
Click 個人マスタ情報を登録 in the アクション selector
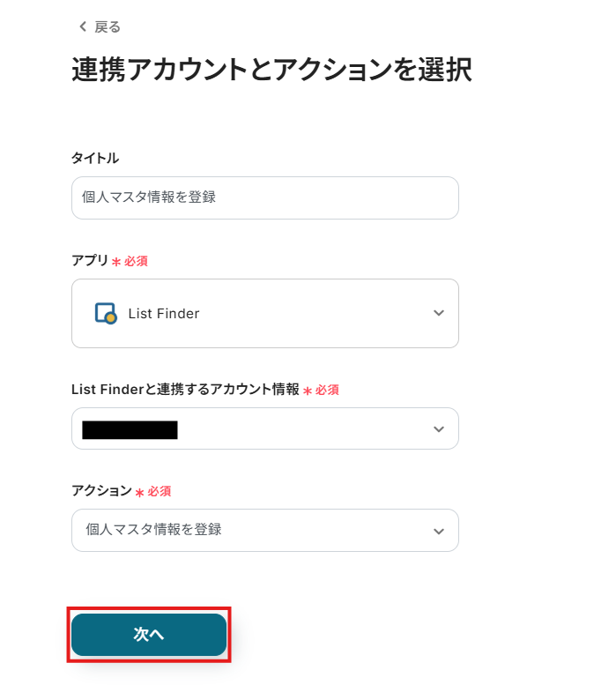coord(153,530)
